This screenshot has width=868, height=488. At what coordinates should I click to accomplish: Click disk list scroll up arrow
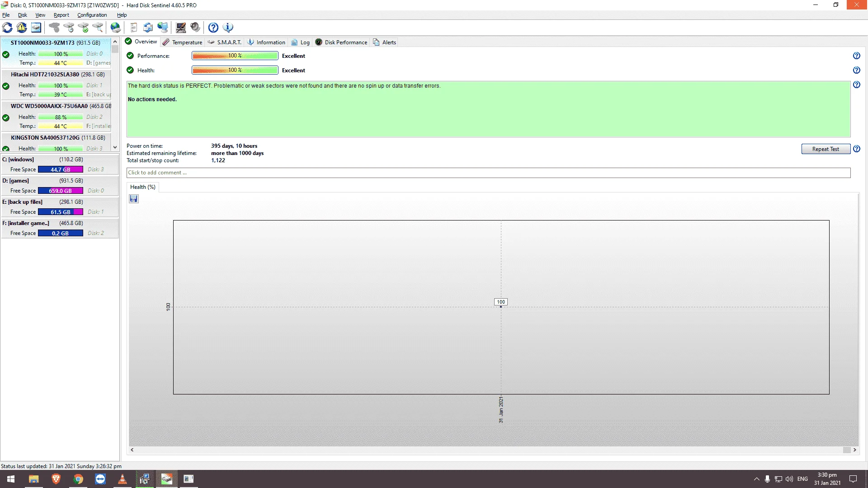pyautogui.click(x=115, y=42)
